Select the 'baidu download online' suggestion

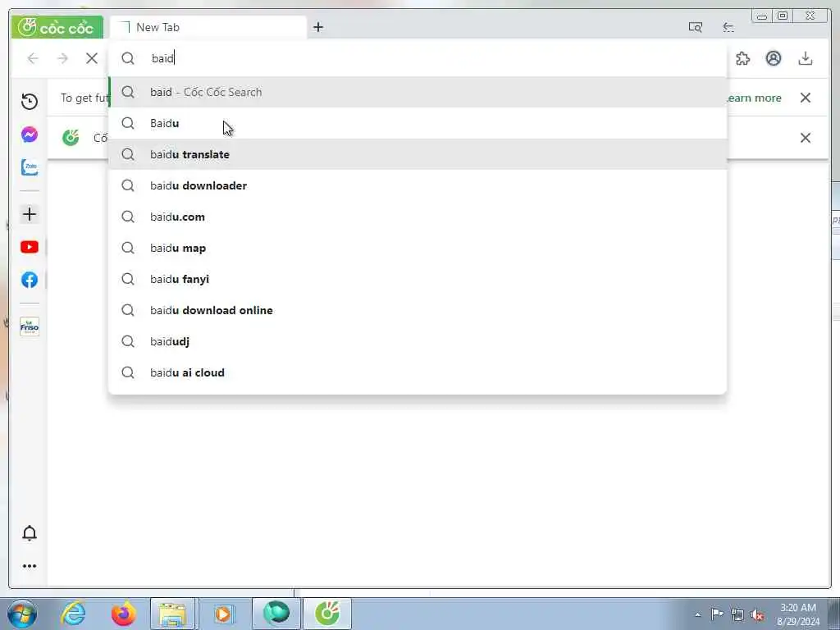coord(418,310)
